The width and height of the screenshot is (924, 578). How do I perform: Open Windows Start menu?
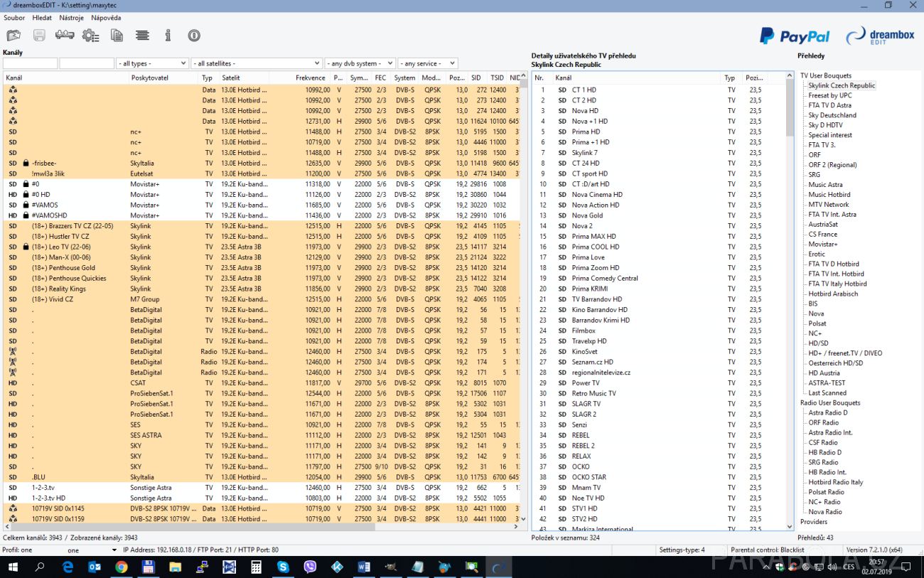13,567
